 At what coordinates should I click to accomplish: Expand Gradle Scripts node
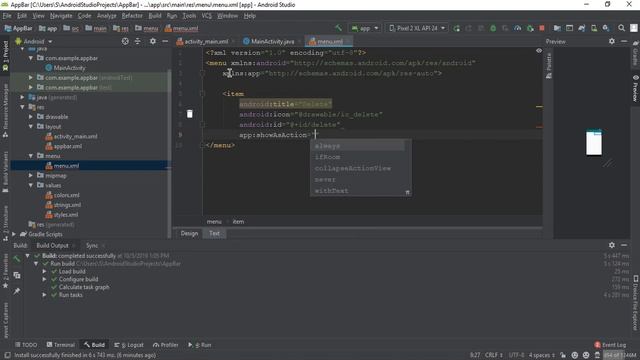click(14, 234)
